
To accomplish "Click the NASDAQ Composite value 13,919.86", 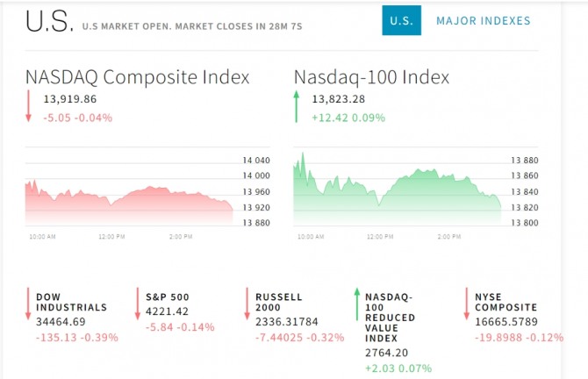I will pyautogui.click(x=70, y=99).
